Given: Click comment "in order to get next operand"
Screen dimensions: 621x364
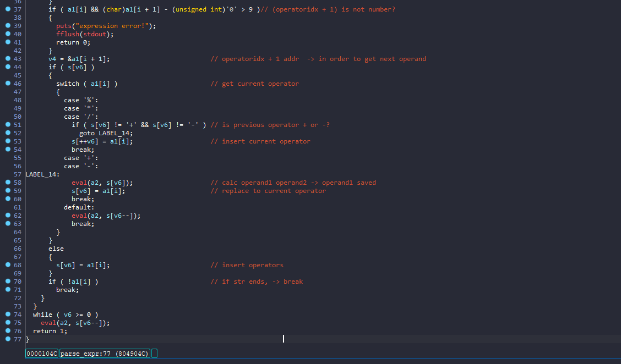Looking at the screenshot, I should tap(372, 59).
